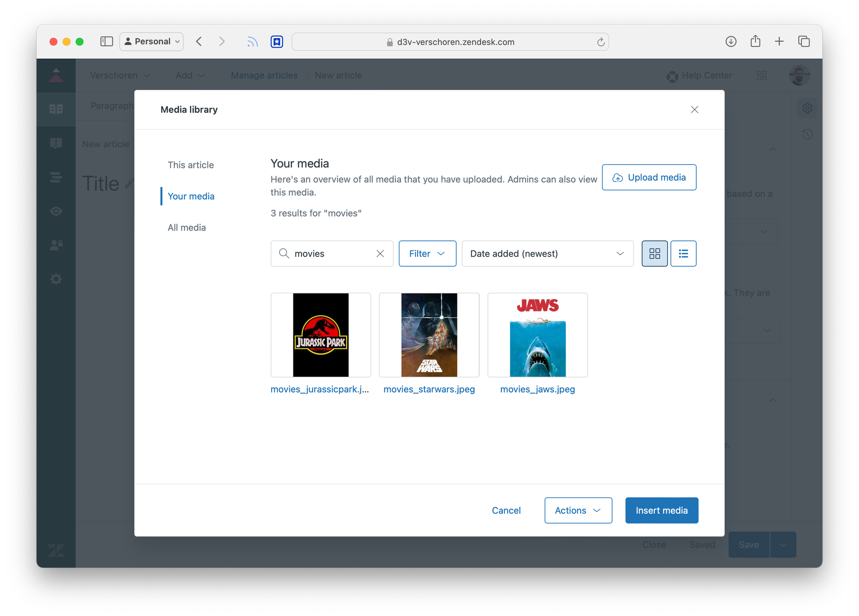This screenshot has height=616, width=859.
Task: Toggle the Safari sidebar icon
Action: [x=106, y=42]
